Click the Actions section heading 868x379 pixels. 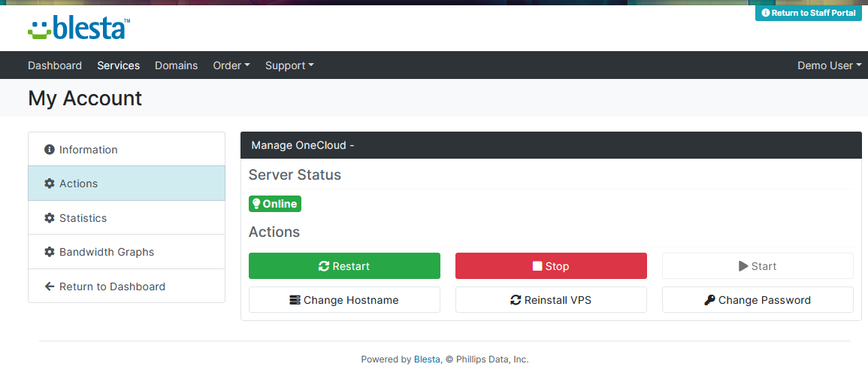tap(274, 232)
